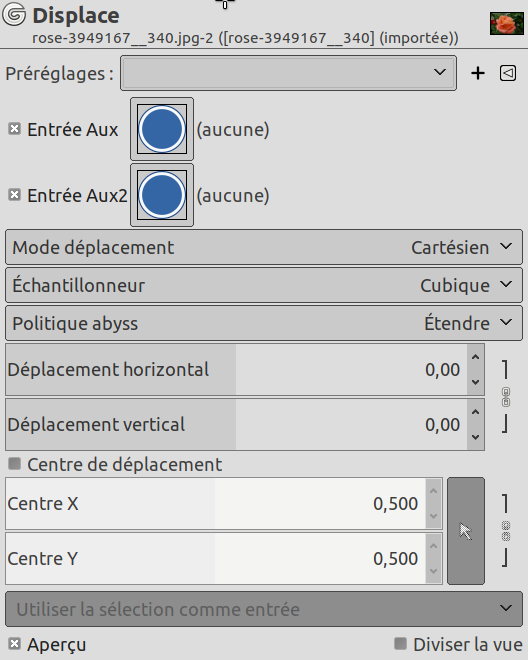Decrease Centre Y with down arrow
This screenshot has height=660, width=528.
pos(433,571)
